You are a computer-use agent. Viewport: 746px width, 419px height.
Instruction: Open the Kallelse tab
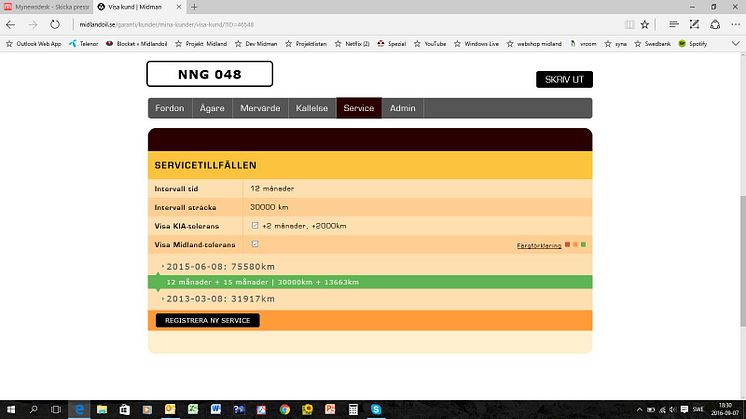click(312, 108)
